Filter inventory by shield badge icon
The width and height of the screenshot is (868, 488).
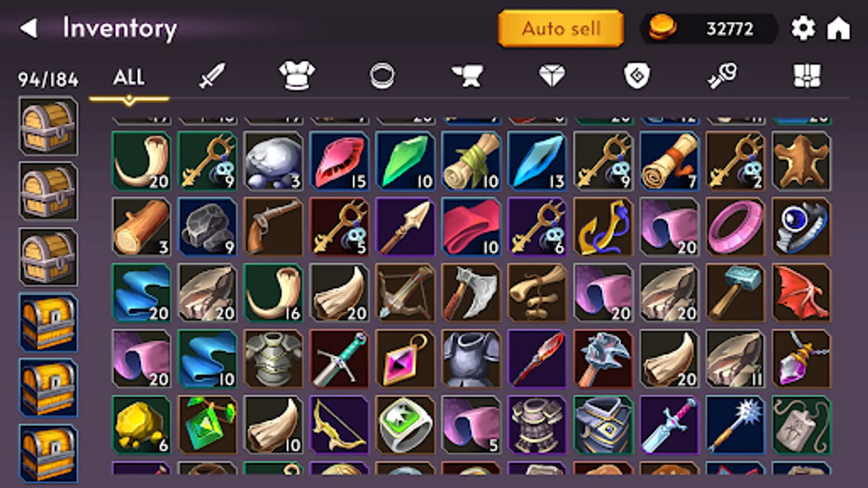click(637, 76)
